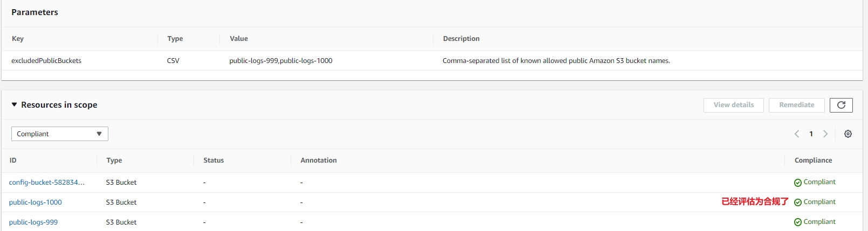Click the excludedPublicBuckets parameter value

point(280,61)
